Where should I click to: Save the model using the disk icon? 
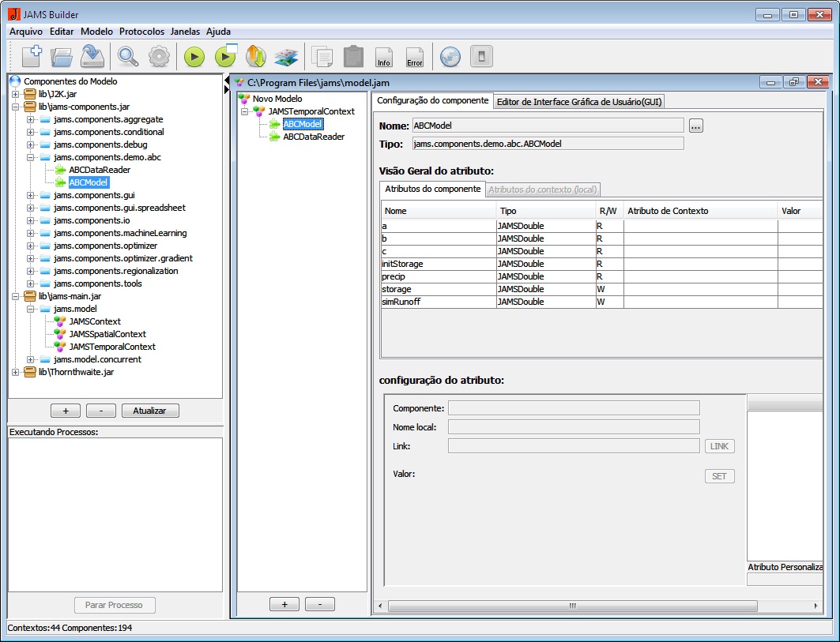(x=92, y=56)
